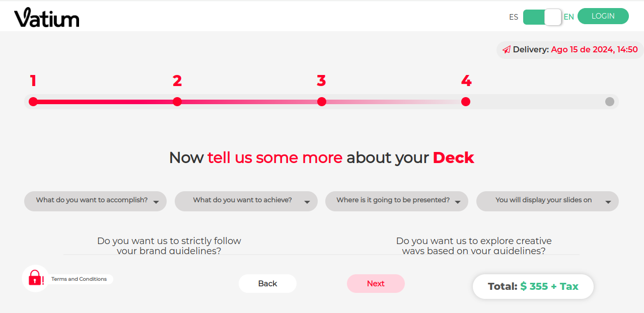Click step 4 marker dot
The height and width of the screenshot is (313, 644).
point(466,102)
